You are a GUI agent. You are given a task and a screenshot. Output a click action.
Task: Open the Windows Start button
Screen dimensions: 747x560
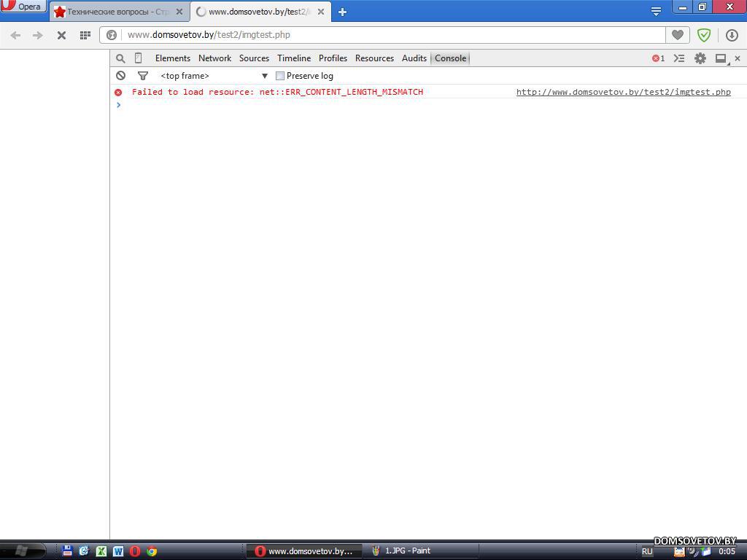pyautogui.click(x=23, y=551)
